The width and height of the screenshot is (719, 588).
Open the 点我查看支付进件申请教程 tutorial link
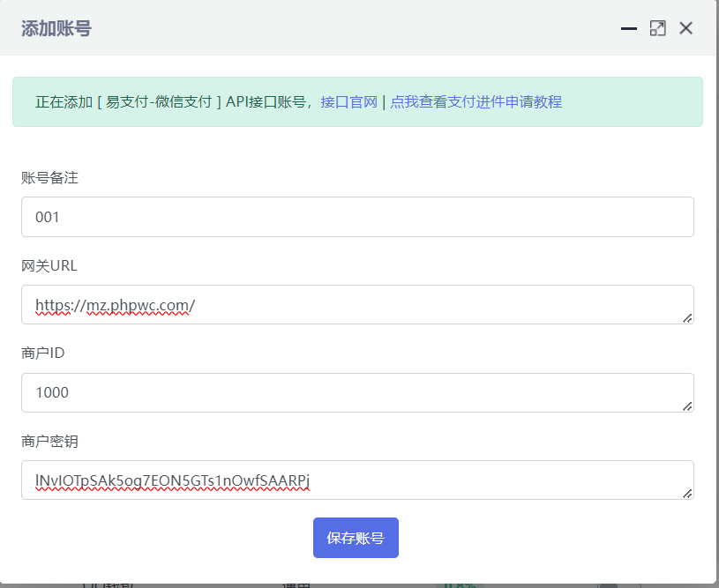476,102
